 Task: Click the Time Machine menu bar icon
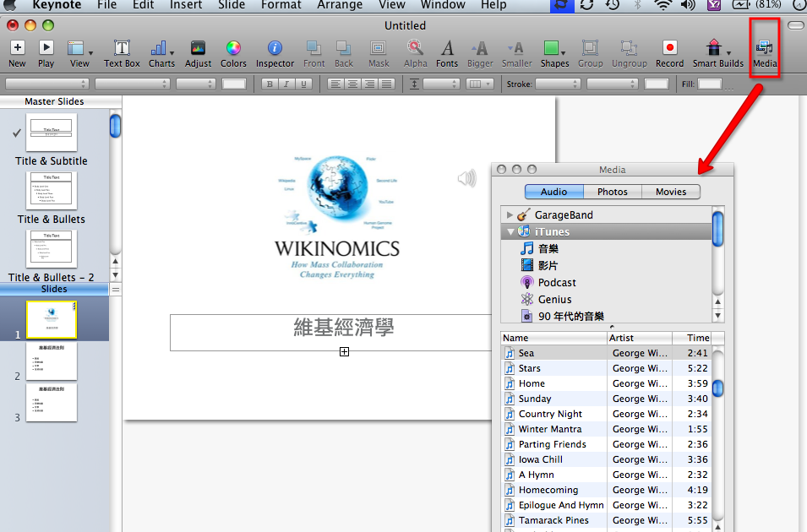point(612,5)
